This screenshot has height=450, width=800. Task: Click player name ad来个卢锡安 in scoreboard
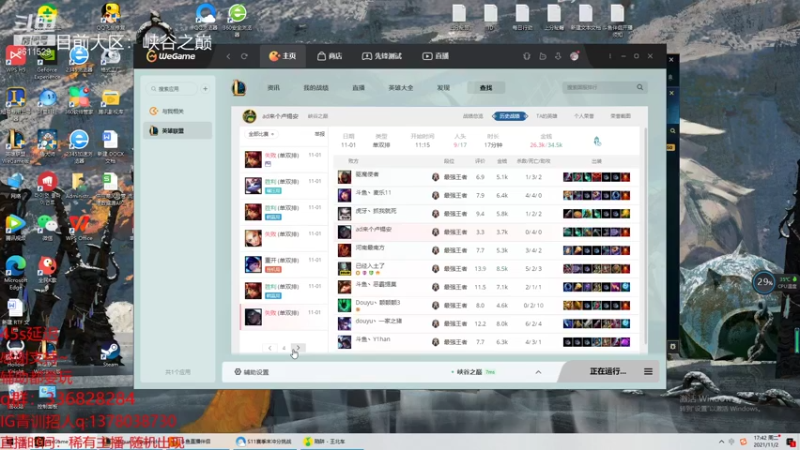click(x=373, y=230)
